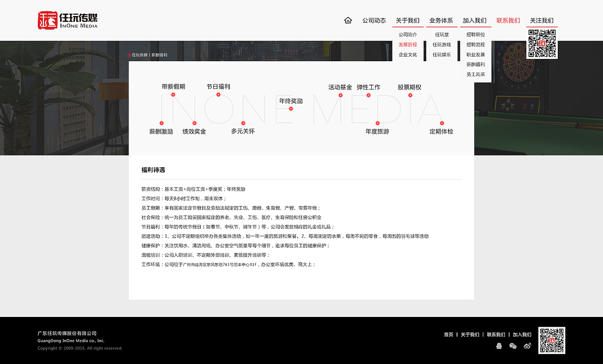This screenshot has height=364, width=603.
Task: Click the 多元关怀 label
Action: 243,131
